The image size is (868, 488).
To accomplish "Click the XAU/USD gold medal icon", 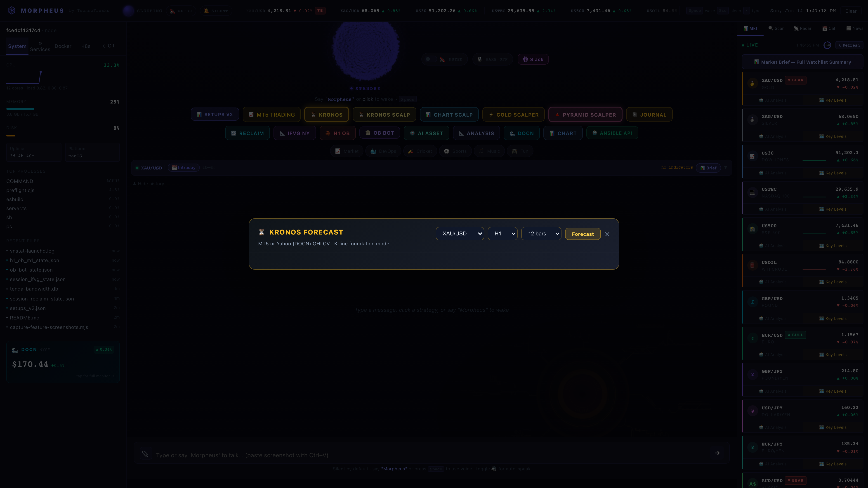I will pyautogui.click(x=752, y=83).
